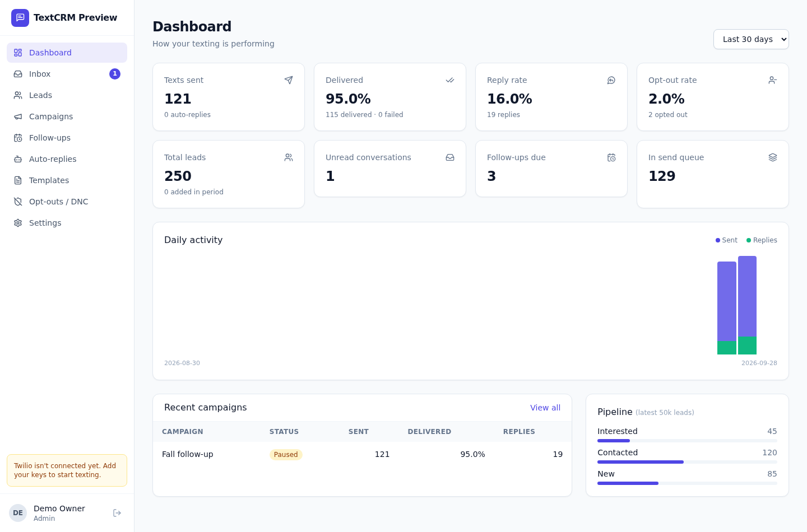The height and width of the screenshot is (532, 807).
Task: Click the people icon on Total leads
Action: click(x=289, y=157)
